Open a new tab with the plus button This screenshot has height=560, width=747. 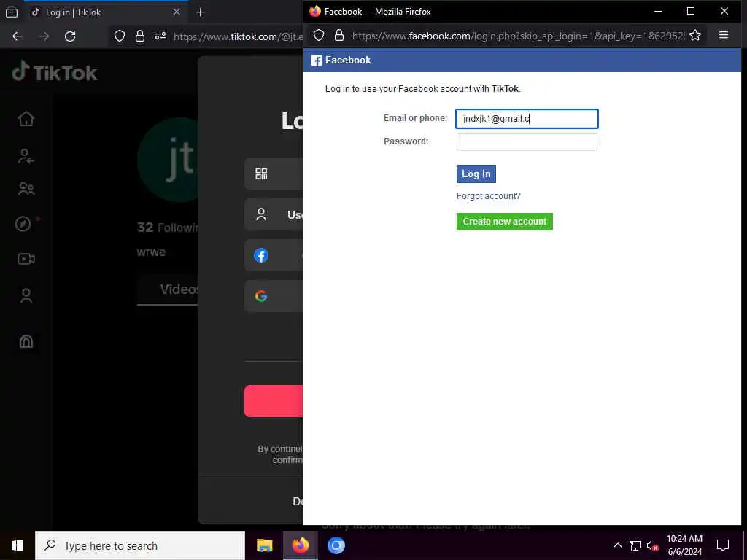(200, 12)
